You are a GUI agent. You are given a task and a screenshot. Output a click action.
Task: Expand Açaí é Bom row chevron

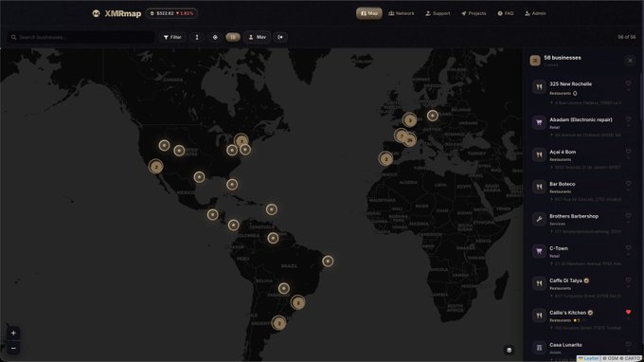629,158
